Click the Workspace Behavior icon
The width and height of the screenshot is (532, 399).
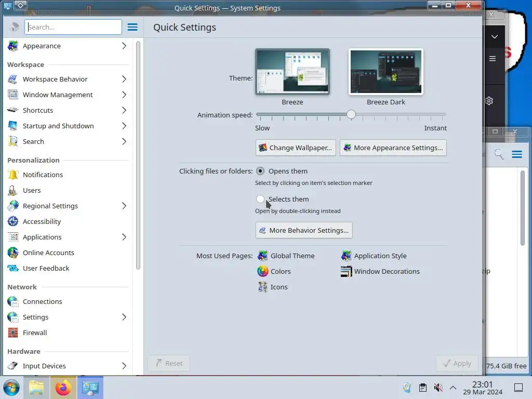(13, 79)
